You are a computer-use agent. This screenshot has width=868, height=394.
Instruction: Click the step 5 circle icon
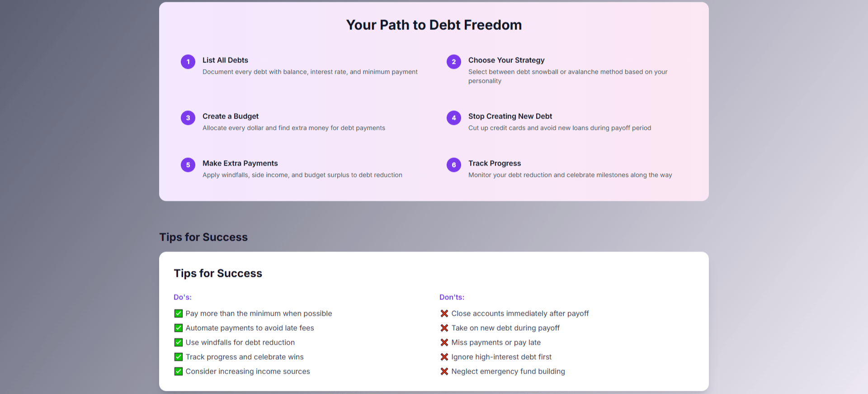(188, 165)
